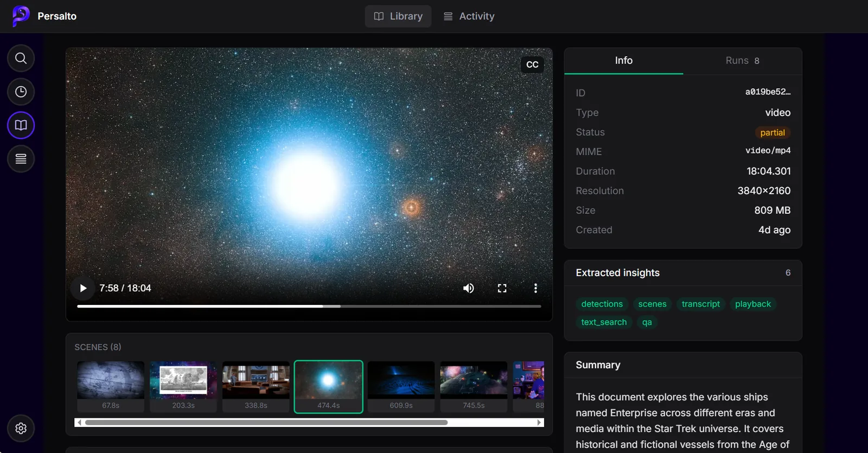Select the Info tab
This screenshot has width=868, height=453.
click(x=623, y=61)
